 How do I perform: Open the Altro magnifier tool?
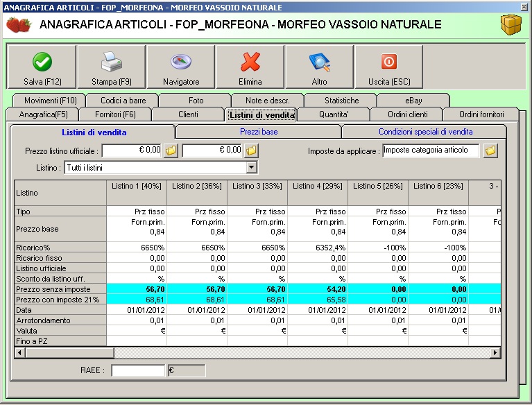(x=319, y=67)
